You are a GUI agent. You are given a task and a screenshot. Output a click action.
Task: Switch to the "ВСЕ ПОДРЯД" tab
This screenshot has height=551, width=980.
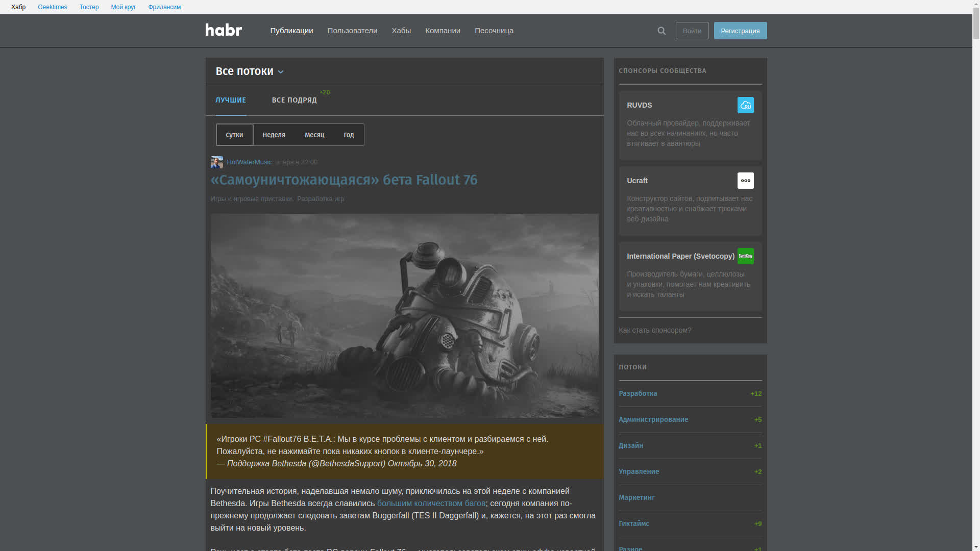pos(295,100)
